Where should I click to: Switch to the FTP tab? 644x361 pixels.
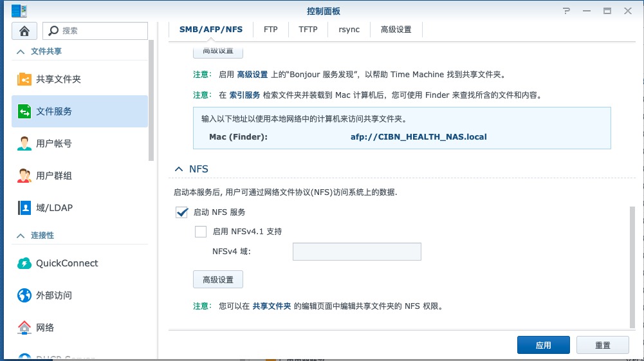pyautogui.click(x=271, y=30)
